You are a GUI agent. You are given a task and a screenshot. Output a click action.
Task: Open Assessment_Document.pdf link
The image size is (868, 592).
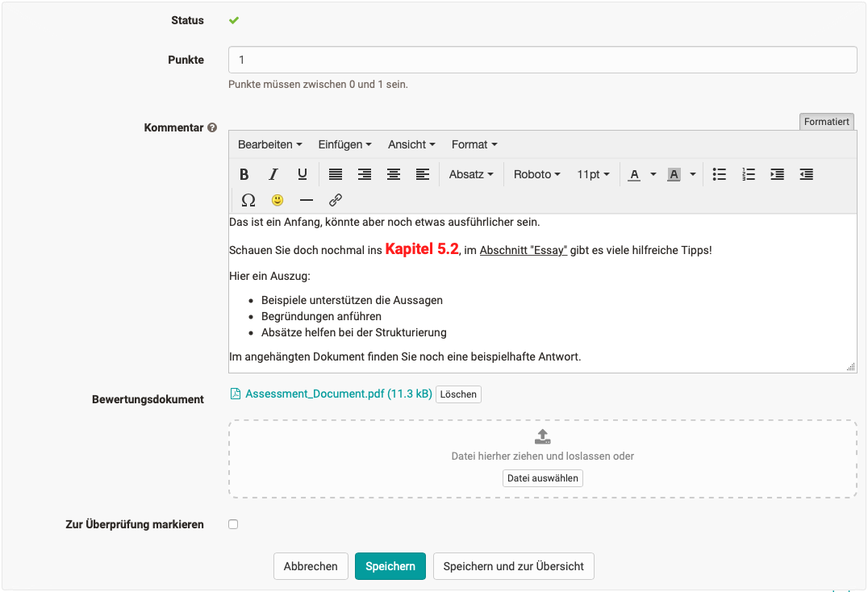coord(338,394)
